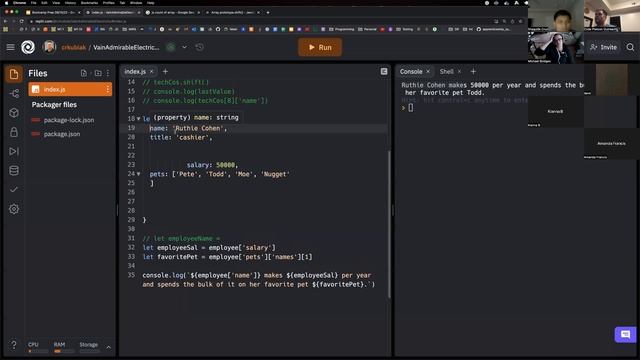
Task: Open the Replit hamburger menu
Action: [10, 47]
